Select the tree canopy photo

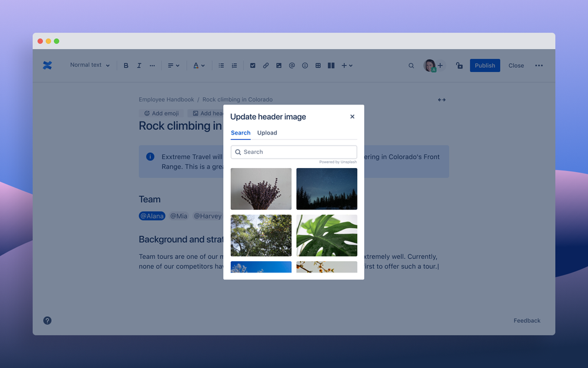coord(261,235)
